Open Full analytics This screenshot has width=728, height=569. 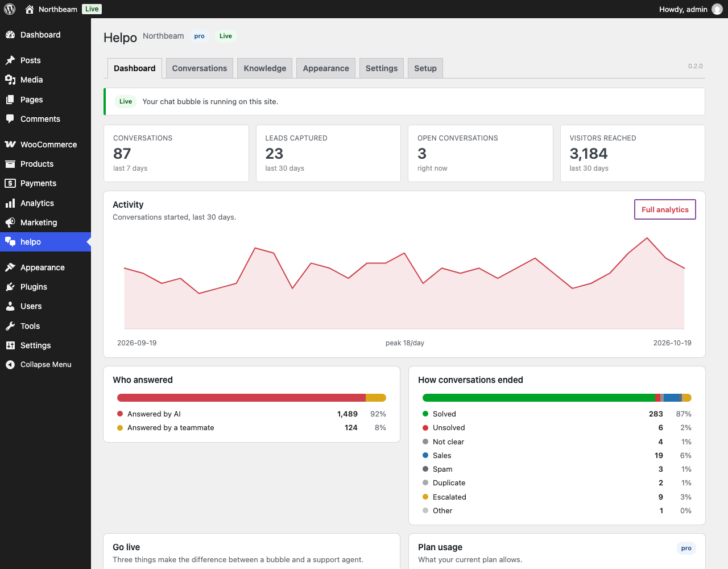click(x=665, y=209)
